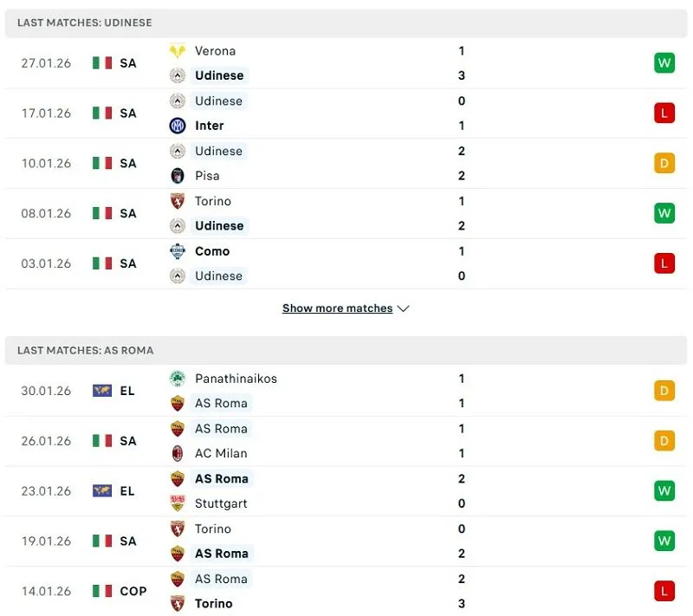Click the AS Roma crest in the 30.01.26 row

click(178, 404)
